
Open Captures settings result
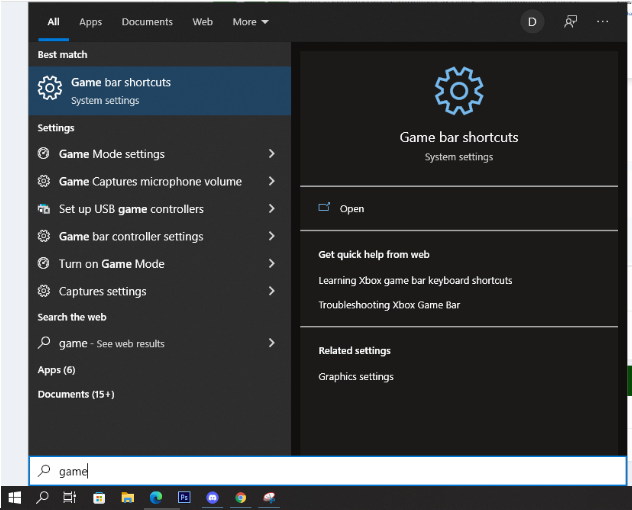tap(160, 291)
